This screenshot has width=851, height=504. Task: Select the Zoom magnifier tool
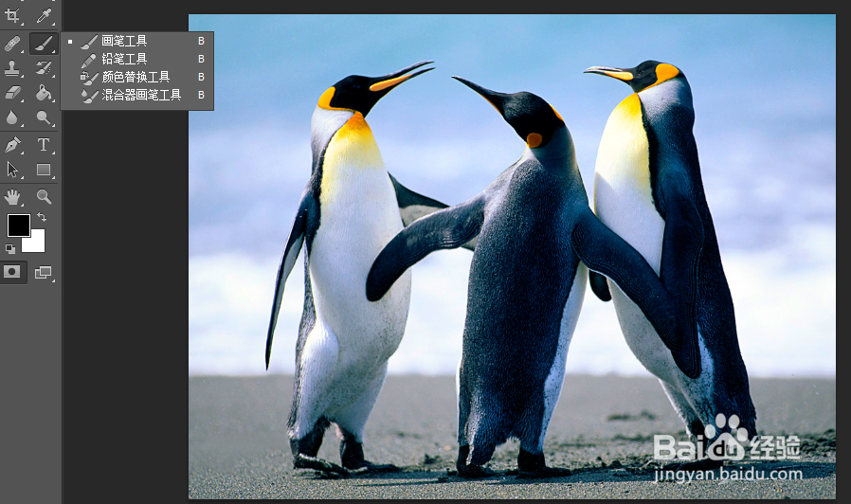(44, 196)
